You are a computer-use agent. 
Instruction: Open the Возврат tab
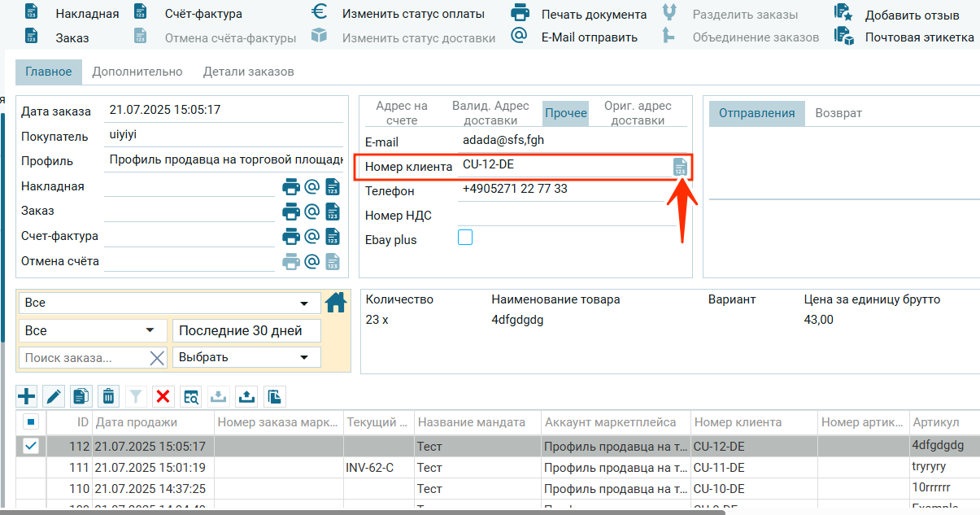point(838,113)
